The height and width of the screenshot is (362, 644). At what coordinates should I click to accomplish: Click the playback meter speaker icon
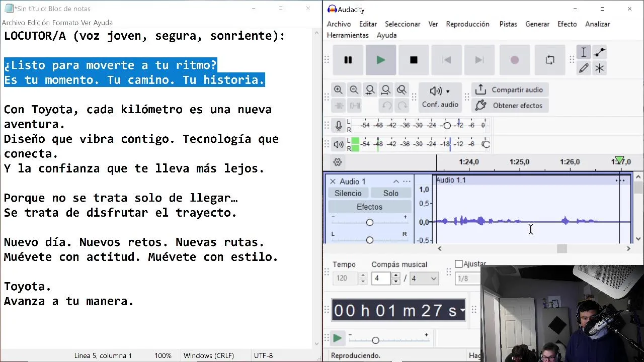pyautogui.click(x=339, y=144)
